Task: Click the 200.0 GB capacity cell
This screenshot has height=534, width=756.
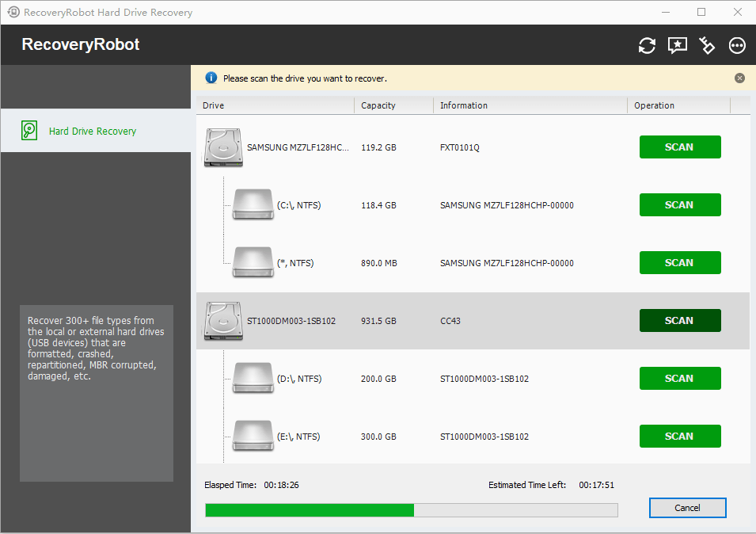Action: 378,380
